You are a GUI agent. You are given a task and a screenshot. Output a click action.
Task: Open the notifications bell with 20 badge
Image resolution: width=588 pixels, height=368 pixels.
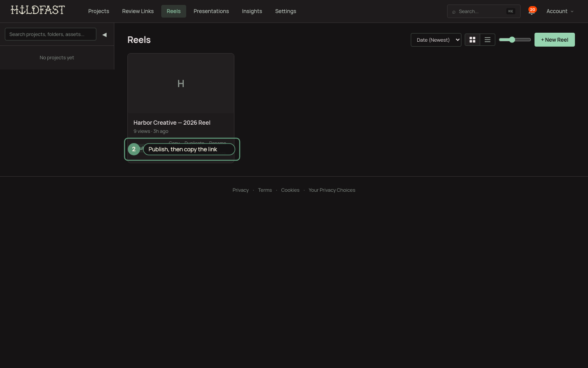532,11
